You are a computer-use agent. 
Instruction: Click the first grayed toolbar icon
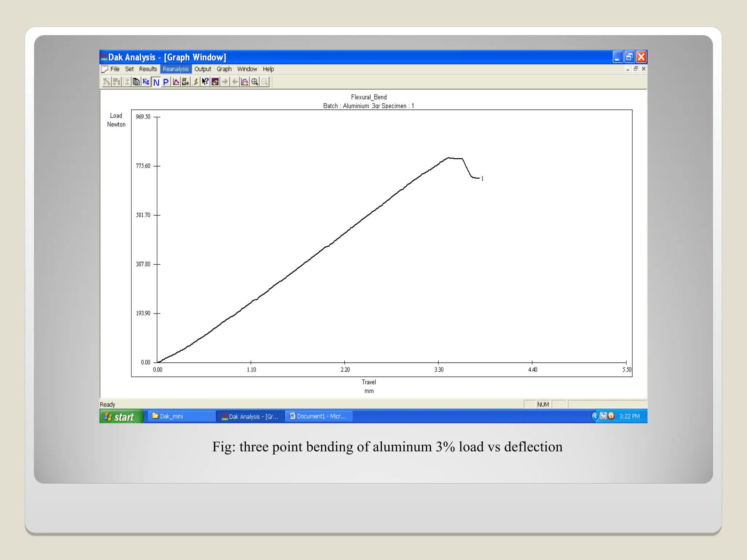coord(107,82)
